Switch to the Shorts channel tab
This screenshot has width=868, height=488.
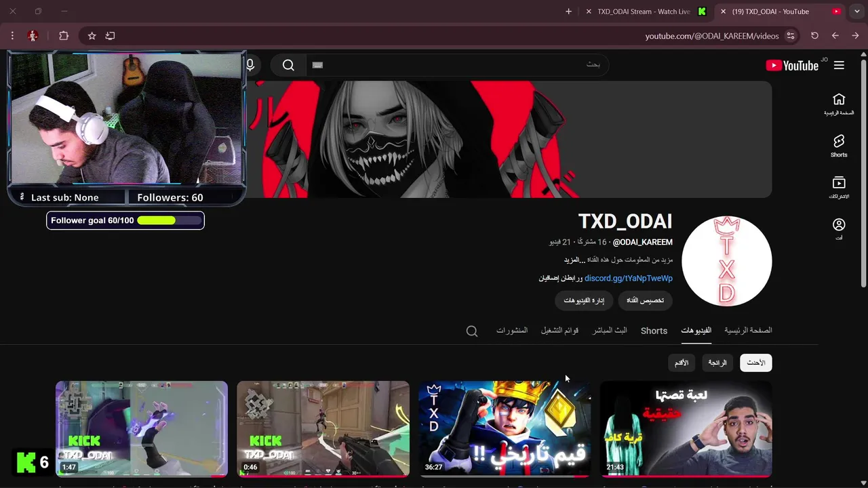coord(654,331)
